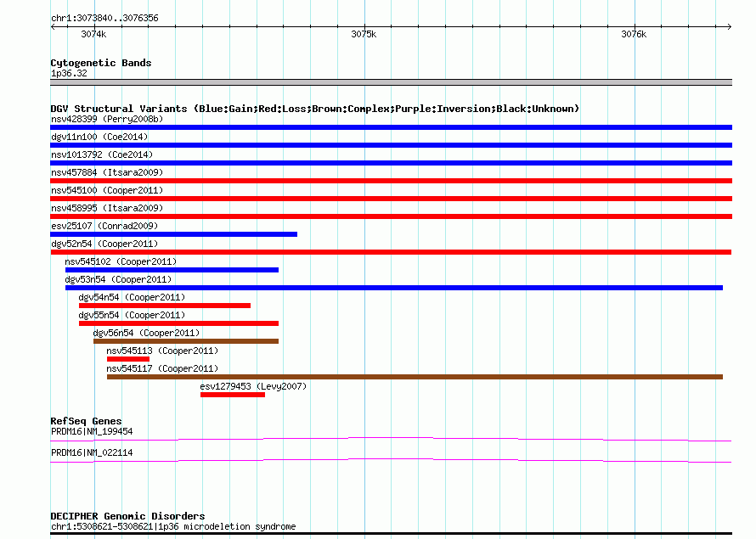
Task: Select nsv545113 (Cooper2011) label
Action: [x=162, y=351]
